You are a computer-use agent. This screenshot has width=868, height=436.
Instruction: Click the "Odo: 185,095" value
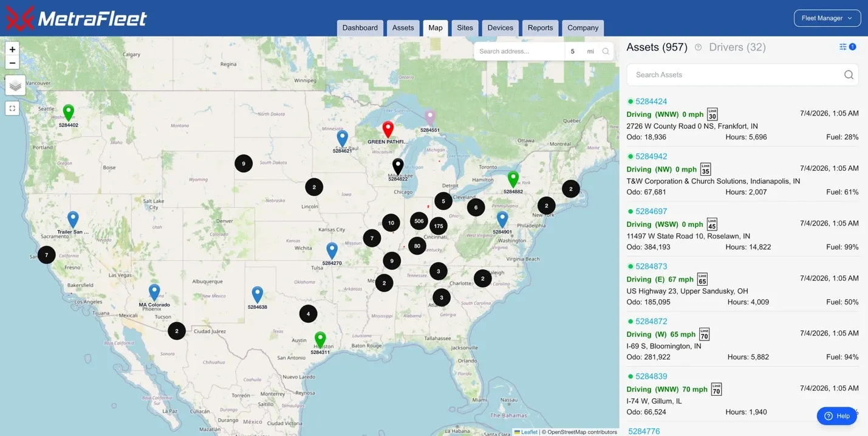click(649, 302)
